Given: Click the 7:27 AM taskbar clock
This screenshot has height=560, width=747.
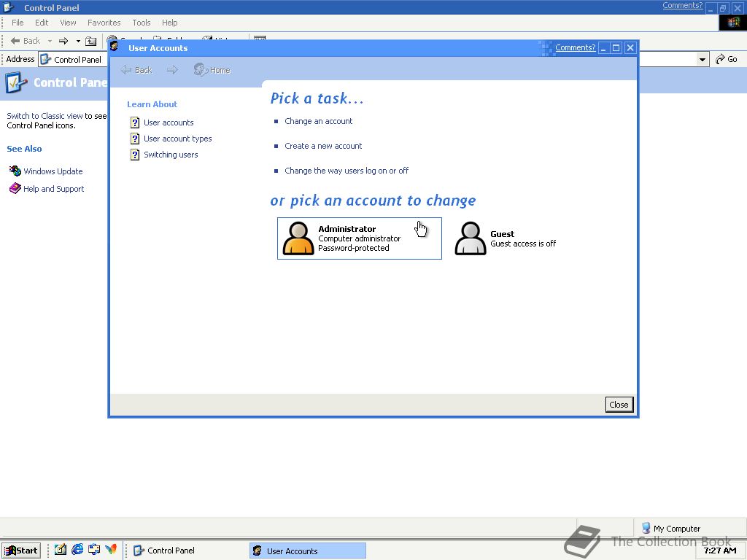Looking at the screenshot, I should (719, 551).
